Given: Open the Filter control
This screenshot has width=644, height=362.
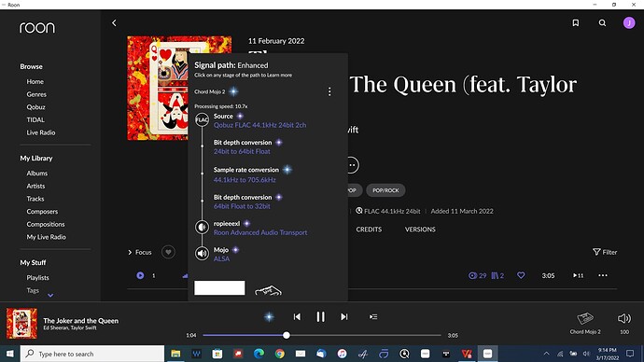Looking at the screenshot, I should click(605, 252).
